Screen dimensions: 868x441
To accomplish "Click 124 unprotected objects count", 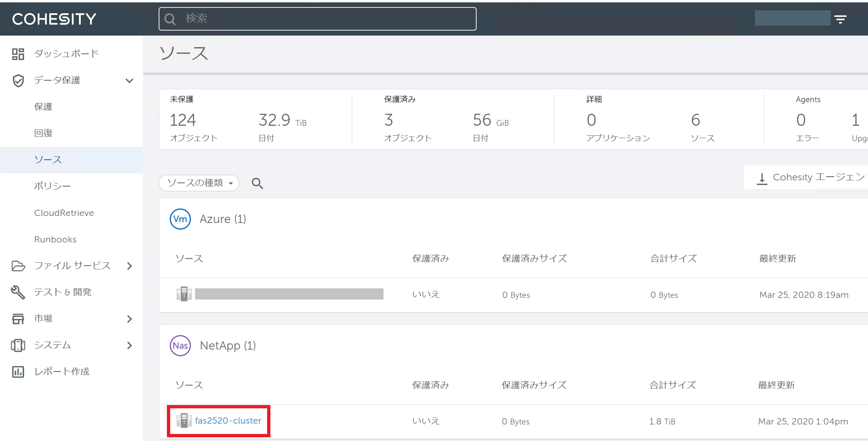I will pos(183,120).
